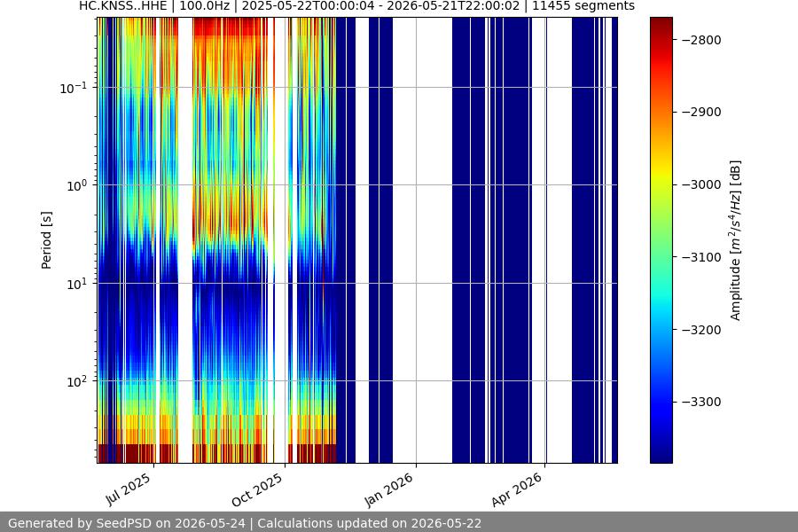Click the 'Oct 2025' x-axis label
This screenshot has width=798, height=532.
point(257,489)
